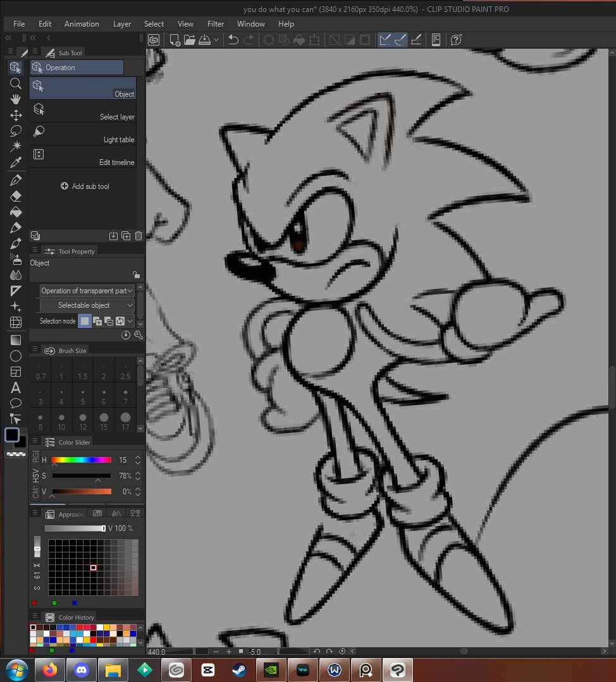This screenshot has height=682, width=616.
Task: Open Operation of transparent part dropdown
Action: click(87, 291)
